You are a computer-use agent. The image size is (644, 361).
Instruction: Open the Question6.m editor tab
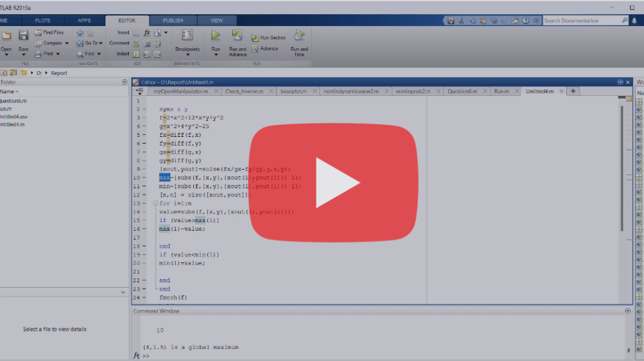[462, 91]
